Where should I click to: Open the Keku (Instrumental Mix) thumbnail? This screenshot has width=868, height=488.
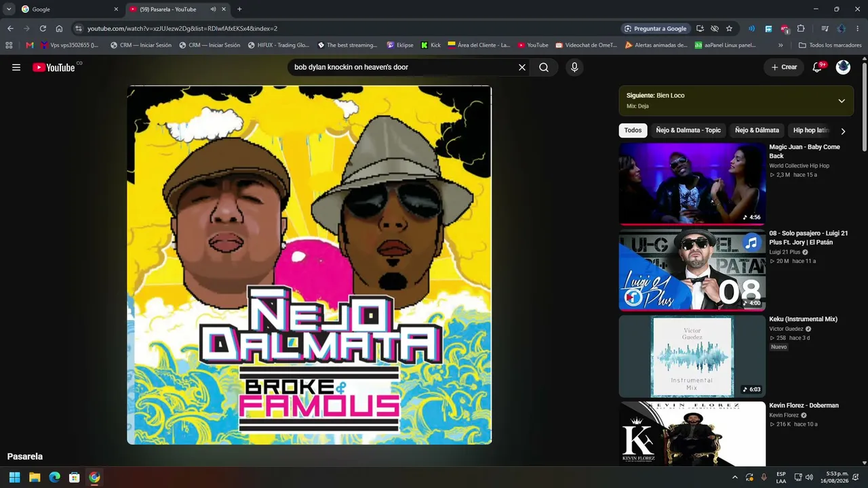click(692, 356)
